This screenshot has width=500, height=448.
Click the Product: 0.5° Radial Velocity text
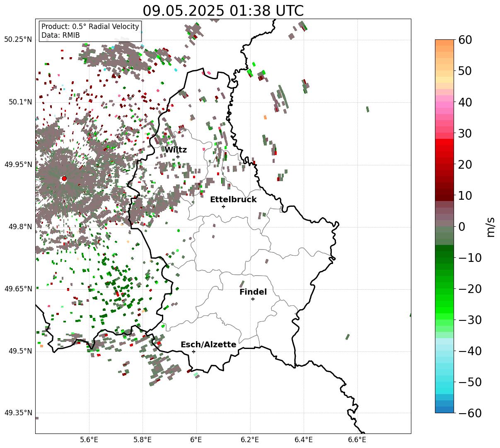(90, 27)
